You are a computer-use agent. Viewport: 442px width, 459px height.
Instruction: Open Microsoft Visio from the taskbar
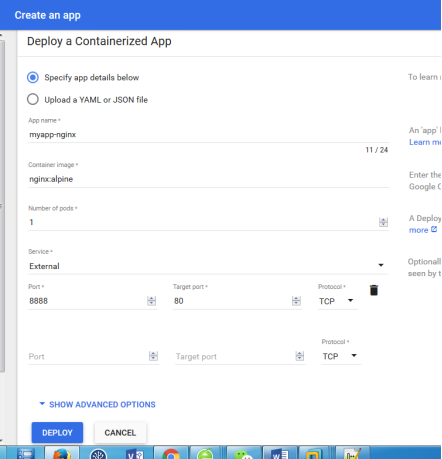point(135,453)
